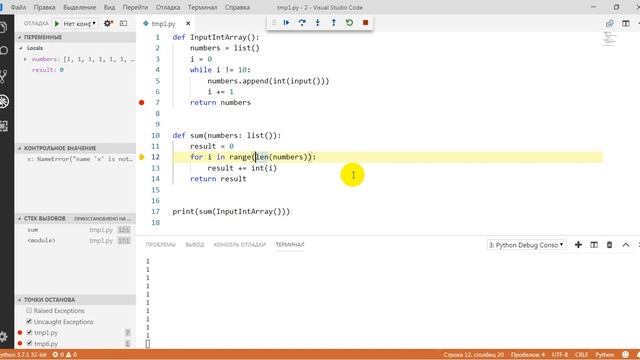Collapse the Call Stack section

coord(76,219)
